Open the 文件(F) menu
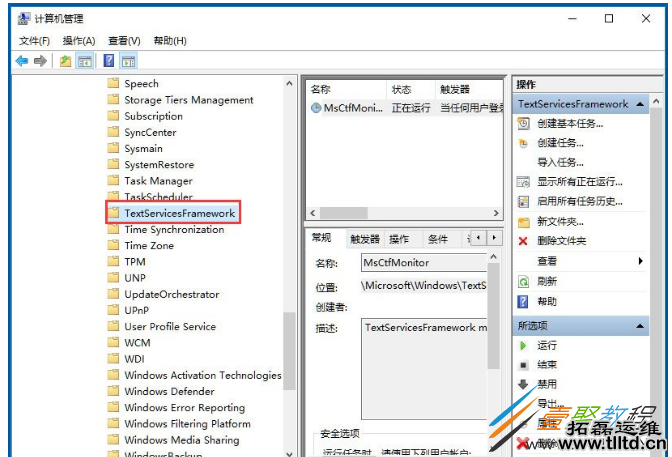The width and height of the screenshot is (672, 457). click(34, 41)
